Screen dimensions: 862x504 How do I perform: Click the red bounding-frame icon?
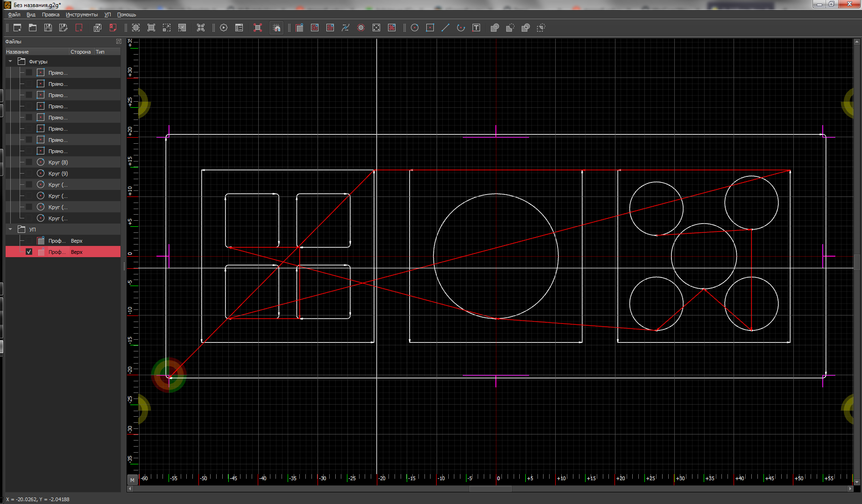click(x=258, y=28)
